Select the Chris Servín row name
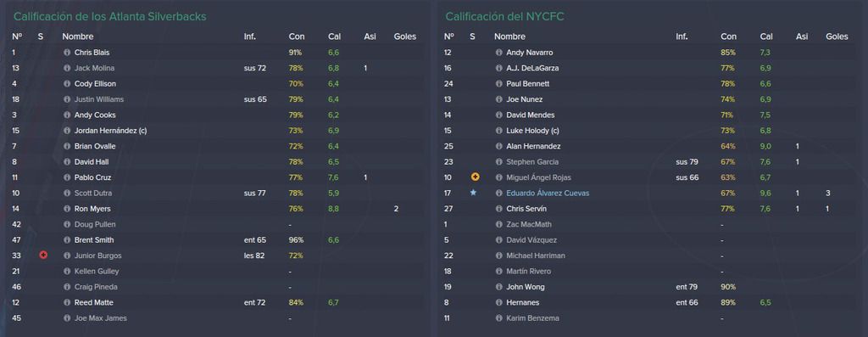This screenshot has width=868, height=337. (x=526, y=209)
